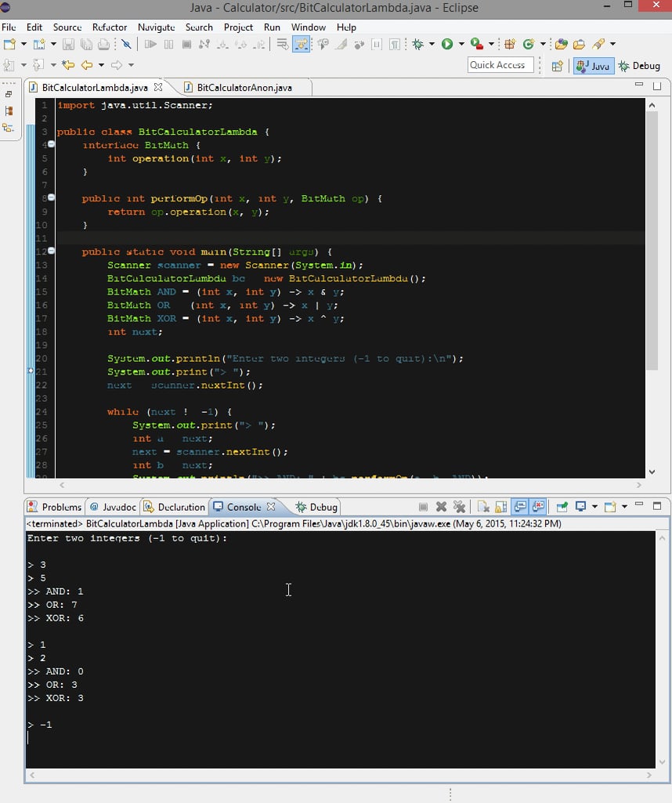The image size is (672, 803).
Task: Click the Suspend debug icon
Action: [x=168, y=45]
